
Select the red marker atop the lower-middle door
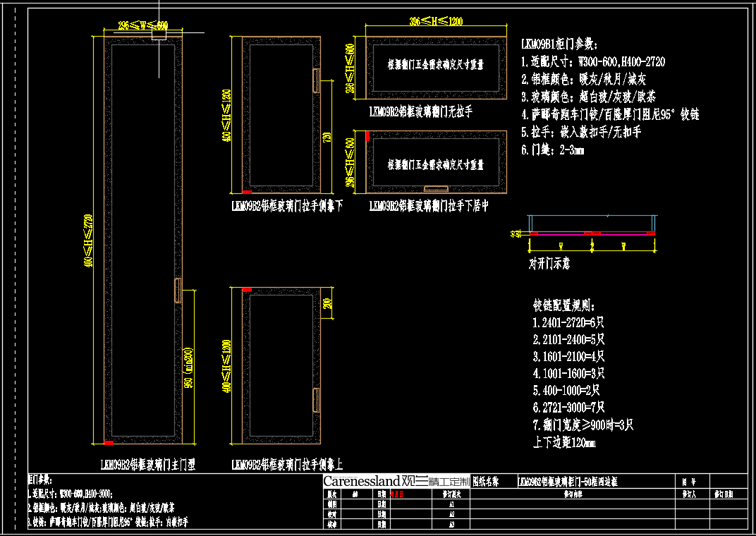pos(247,290)
